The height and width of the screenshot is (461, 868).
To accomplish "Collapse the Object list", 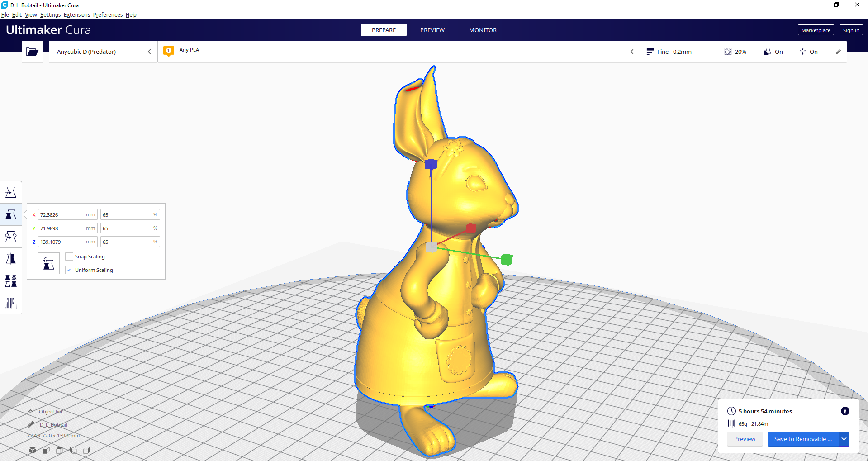I will click(x=31, y=411).
